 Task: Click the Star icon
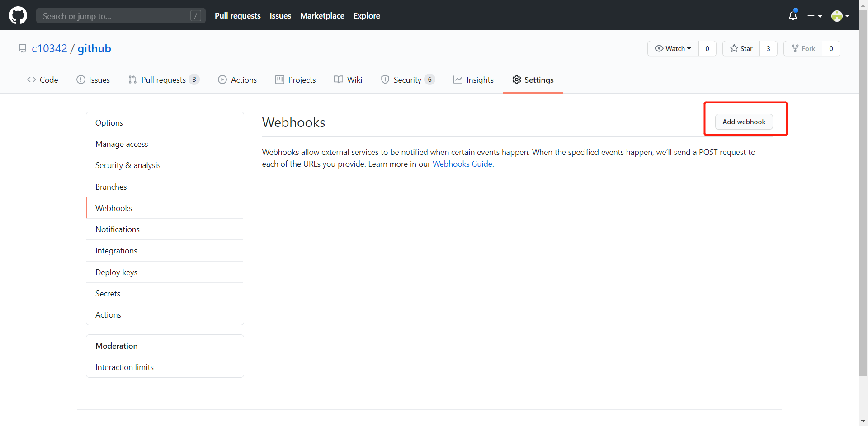click(x=734, y=48)
